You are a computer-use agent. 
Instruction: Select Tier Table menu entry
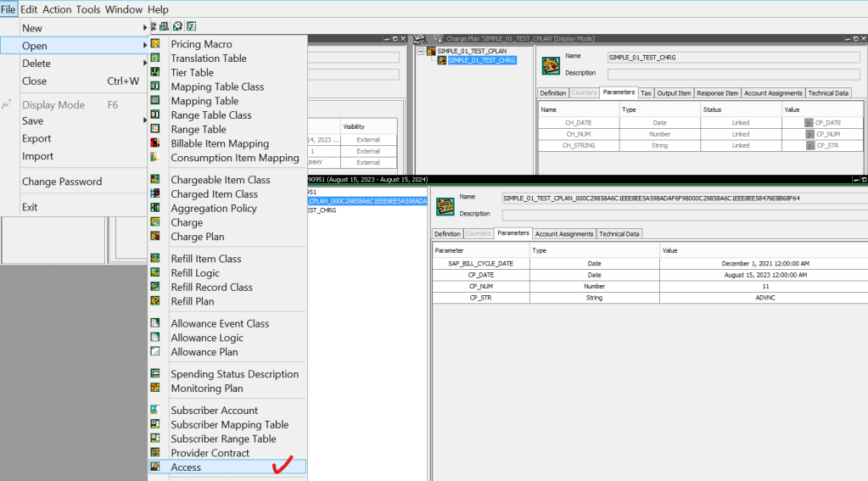point(192,73)
